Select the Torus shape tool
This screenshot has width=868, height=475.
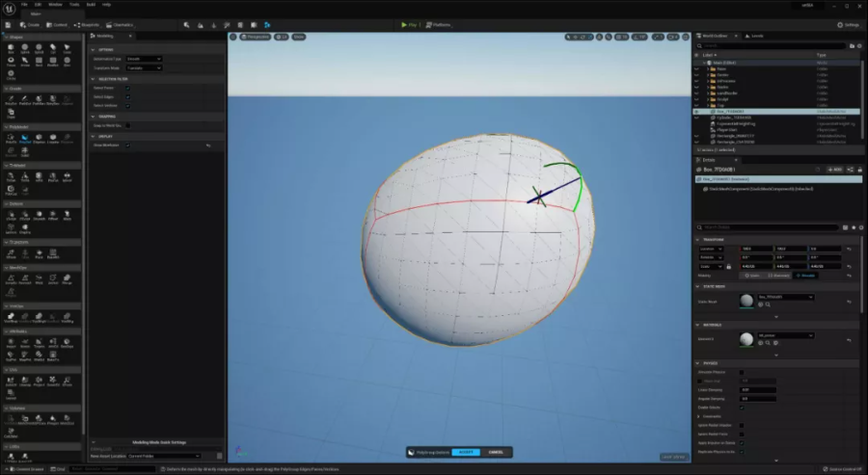11,62
